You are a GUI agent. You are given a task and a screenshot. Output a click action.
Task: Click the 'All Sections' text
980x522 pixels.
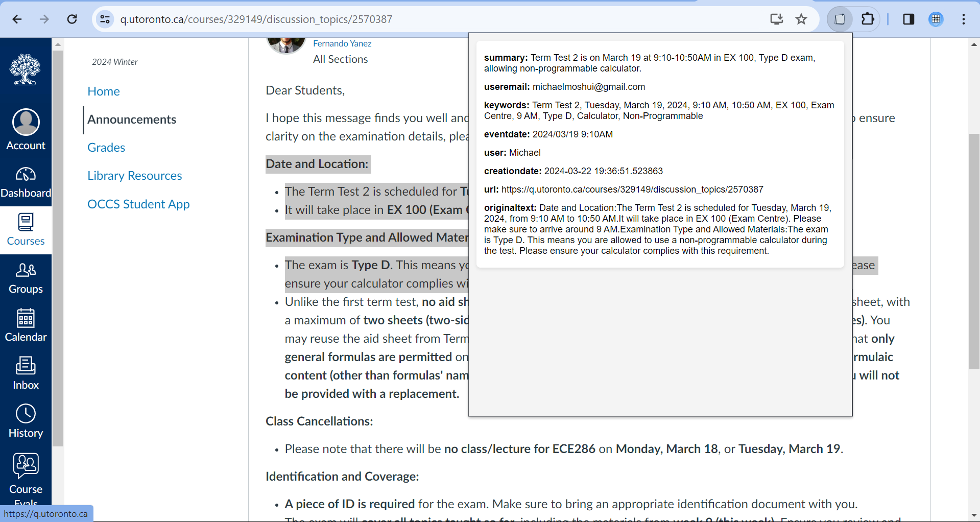click(x=341, y=59)
